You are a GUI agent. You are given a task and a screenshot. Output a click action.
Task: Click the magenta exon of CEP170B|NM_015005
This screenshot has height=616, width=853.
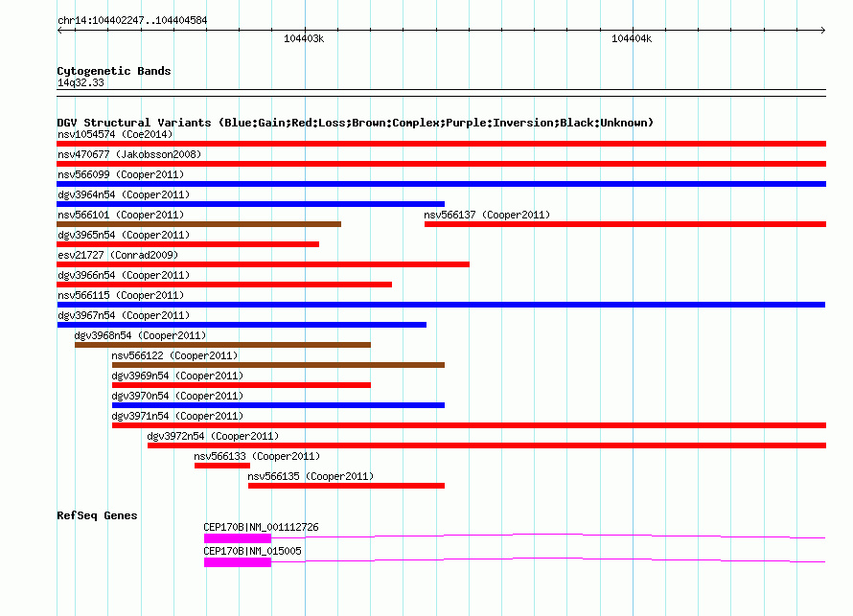coord(238,562)
